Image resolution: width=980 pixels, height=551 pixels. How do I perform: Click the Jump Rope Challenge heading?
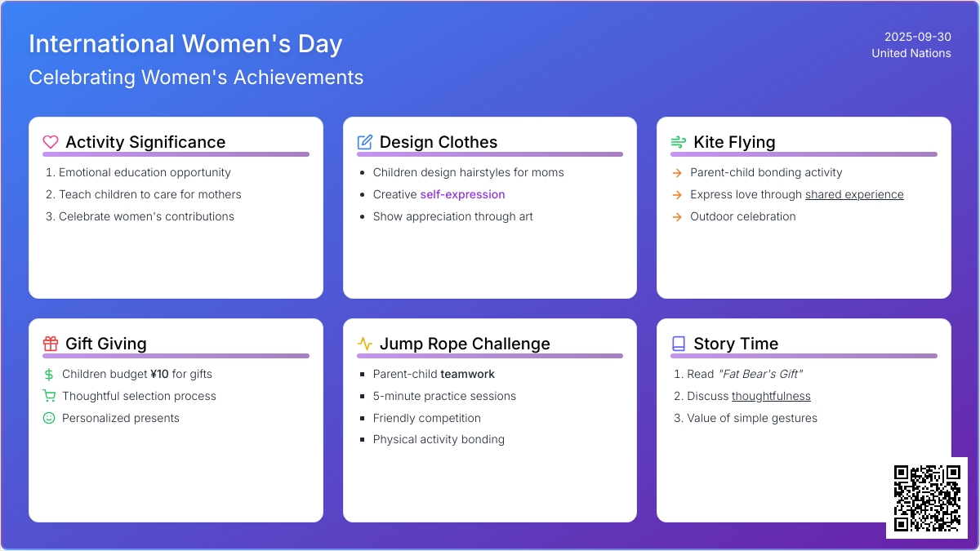(465, 344)
